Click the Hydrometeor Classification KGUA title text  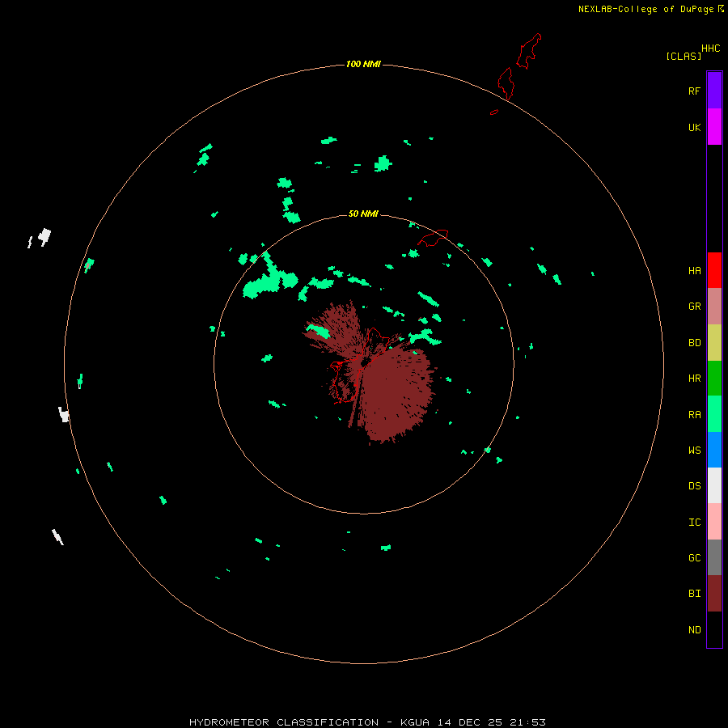pos(367,722)
